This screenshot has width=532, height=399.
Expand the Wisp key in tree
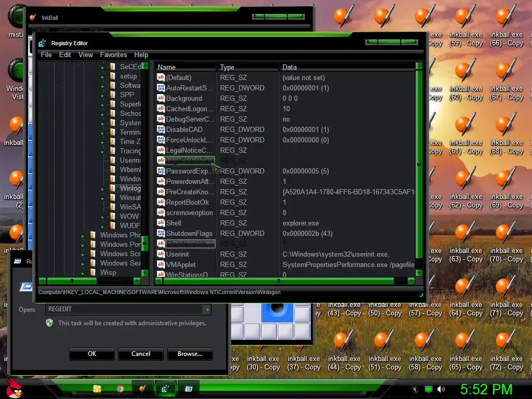[83, 273]
